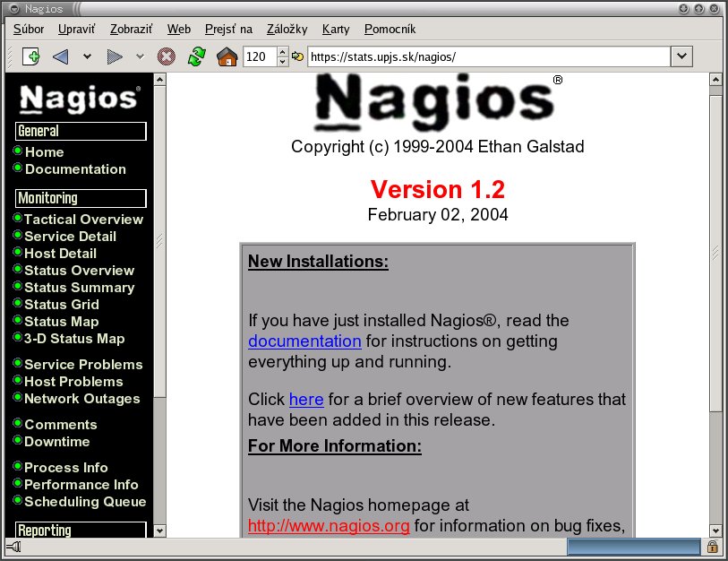Click the documentation link in main content
The width and height of the screenshot is (728, 561).
[x=304, y=341]
